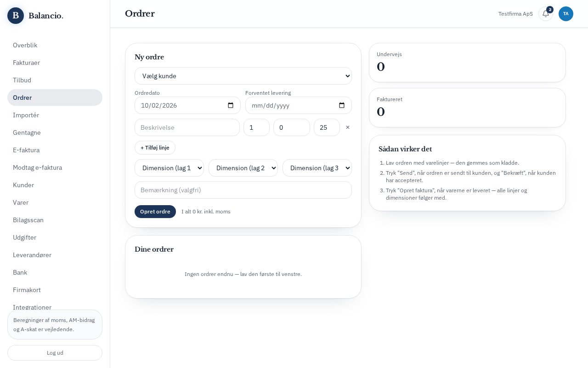Open the Dimension (lag 2) dropdown
588x368 pixels.
(243, 168)
